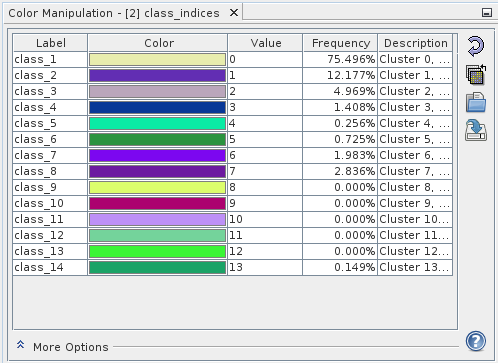Click the Description column header
Screen dimensions: 498x363
415,43
